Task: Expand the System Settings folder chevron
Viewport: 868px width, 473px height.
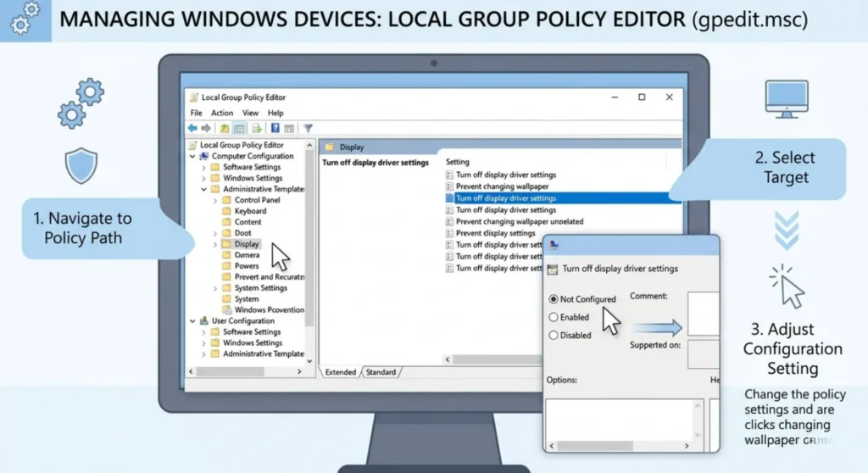Action: (215, 288)
